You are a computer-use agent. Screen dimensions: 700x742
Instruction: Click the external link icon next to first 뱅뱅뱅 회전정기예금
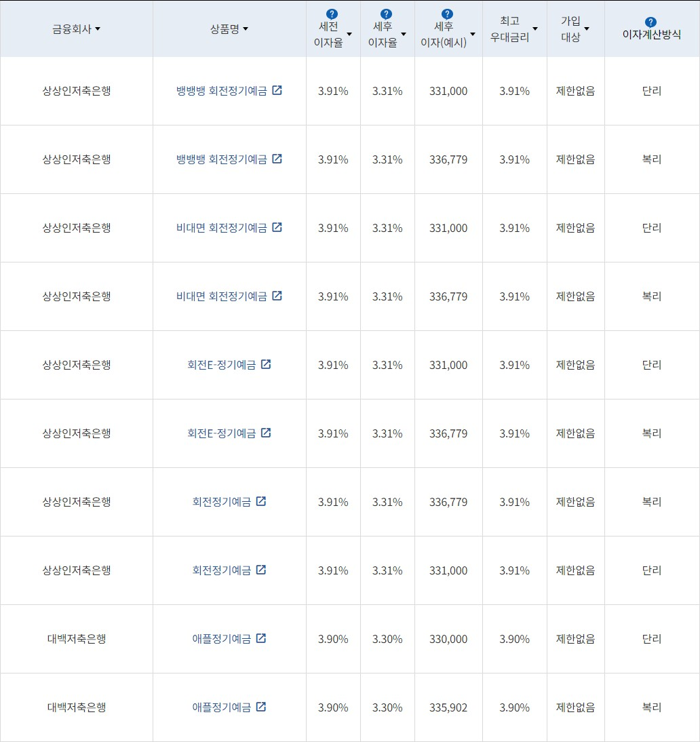tap(277, 90)
